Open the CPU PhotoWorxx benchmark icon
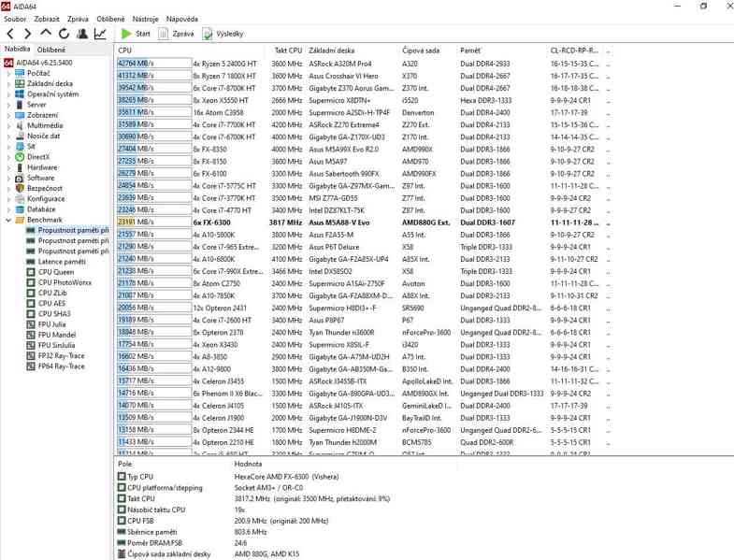Viewport: 734px width, 560px height. [x=31, y=282]
